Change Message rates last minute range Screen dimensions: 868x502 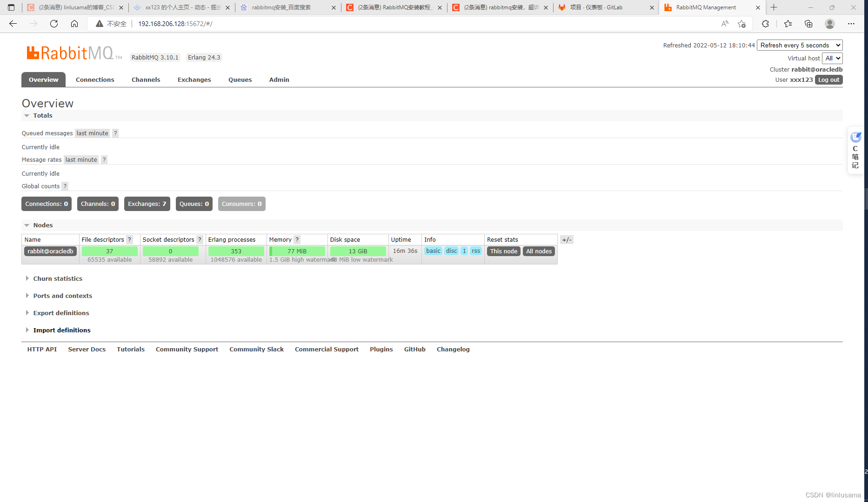pos(81,160)
